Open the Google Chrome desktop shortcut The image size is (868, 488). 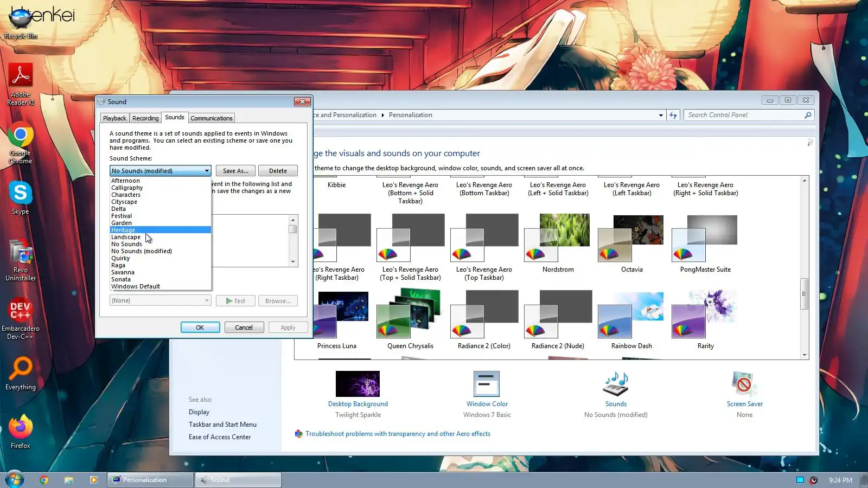pos(21,144)
